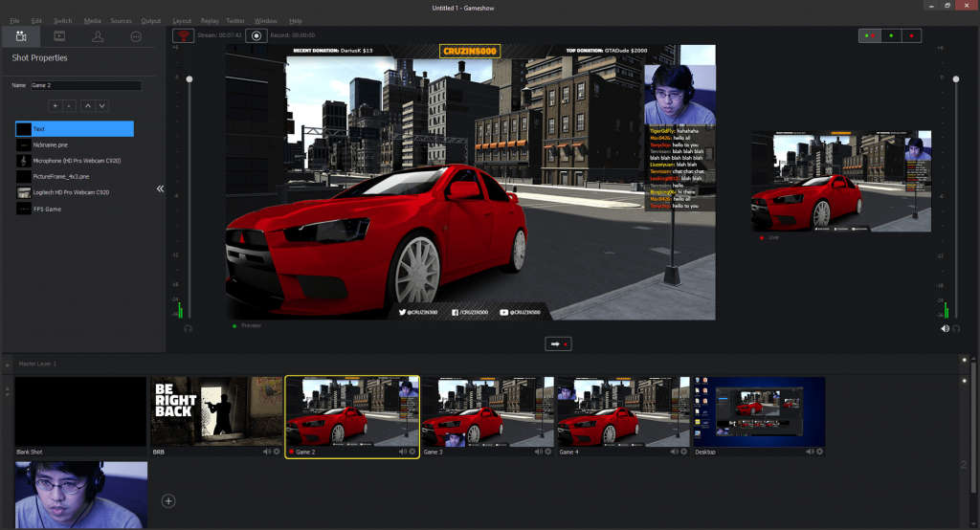Open the Output menu

pos(150,21)
